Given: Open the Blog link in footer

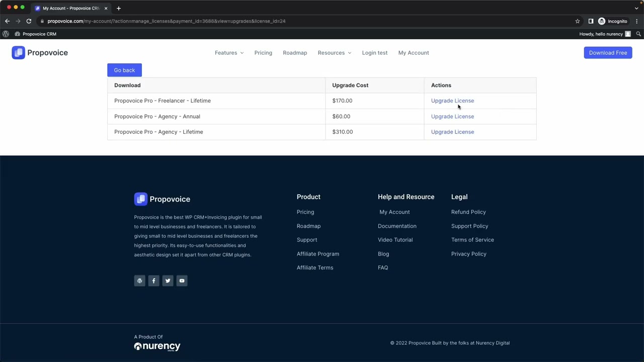Looking at the screenshot, I should pos(383,254).
